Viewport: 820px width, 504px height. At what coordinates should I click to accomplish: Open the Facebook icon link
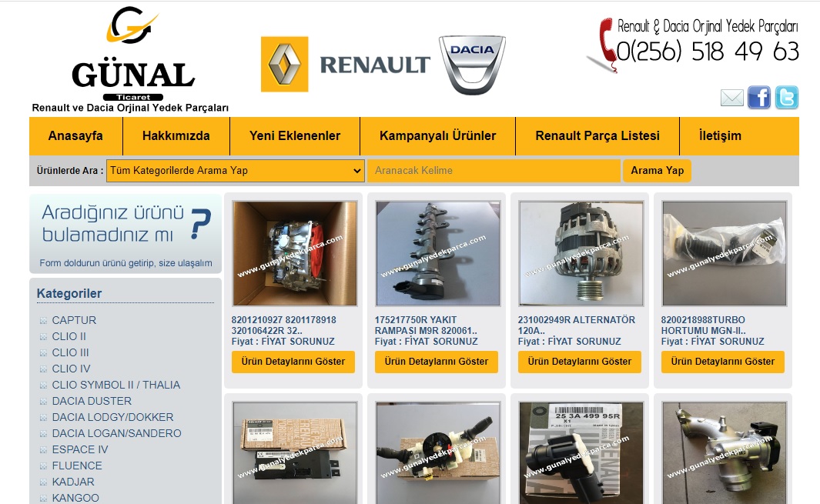pyautogui.click(x=758, y=98)
